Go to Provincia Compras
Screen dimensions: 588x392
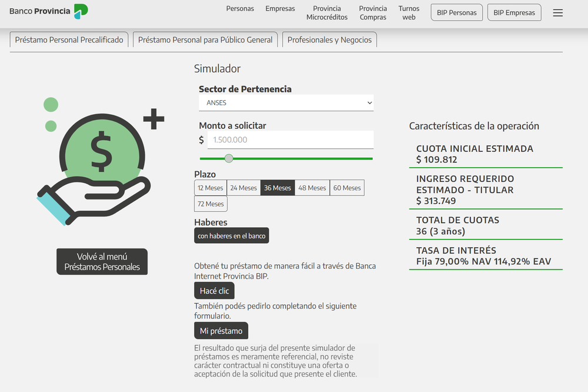click(373, 13)
